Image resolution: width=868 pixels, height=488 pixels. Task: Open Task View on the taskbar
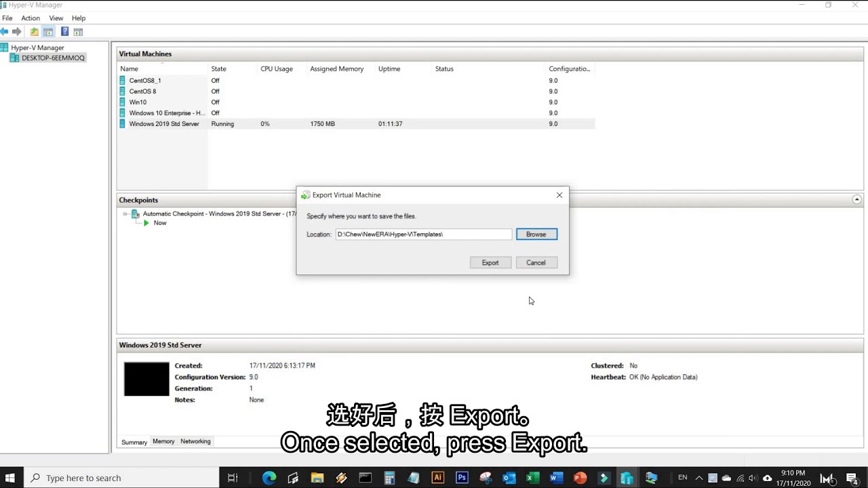233,478
